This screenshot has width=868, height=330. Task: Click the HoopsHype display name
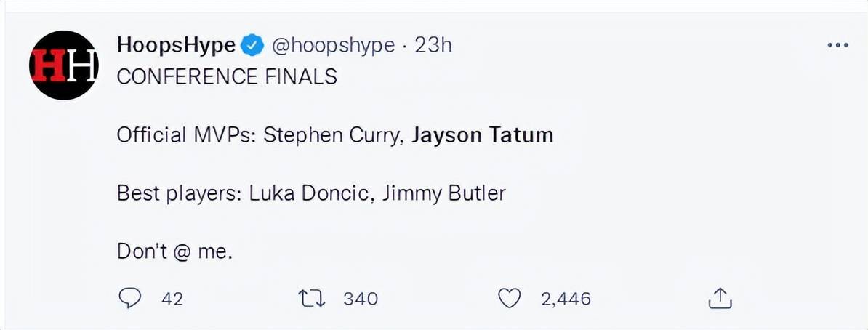(x=176, y=45)
